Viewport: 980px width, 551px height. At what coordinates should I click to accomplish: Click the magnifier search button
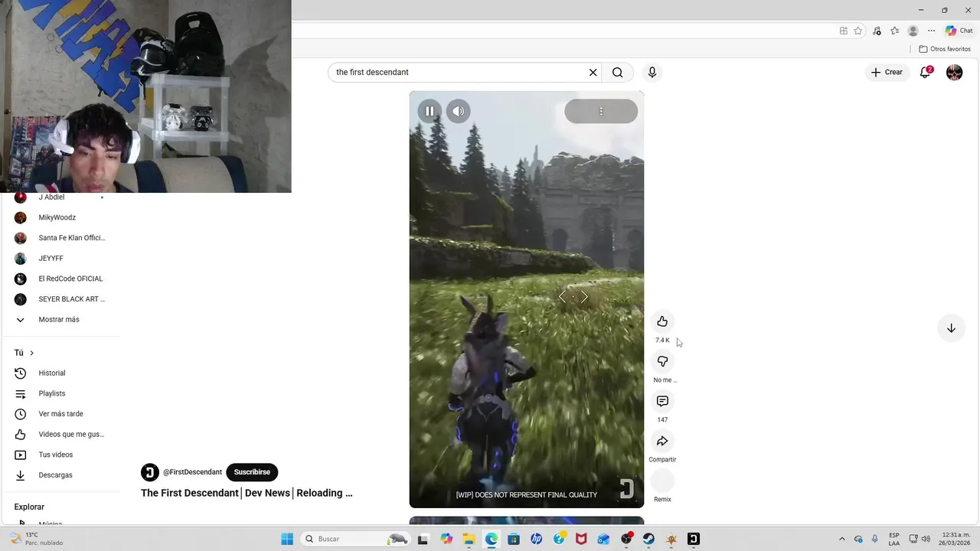(617, 72)
